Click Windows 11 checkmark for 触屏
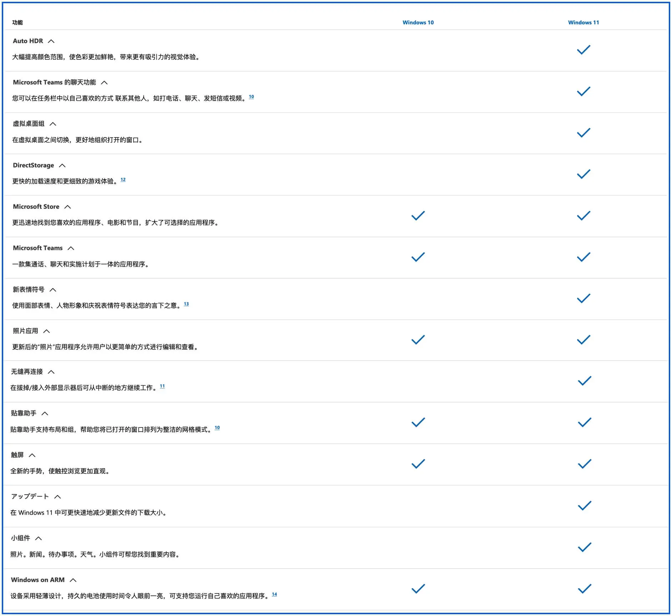 pyautogui.click(x=585, y=464)
